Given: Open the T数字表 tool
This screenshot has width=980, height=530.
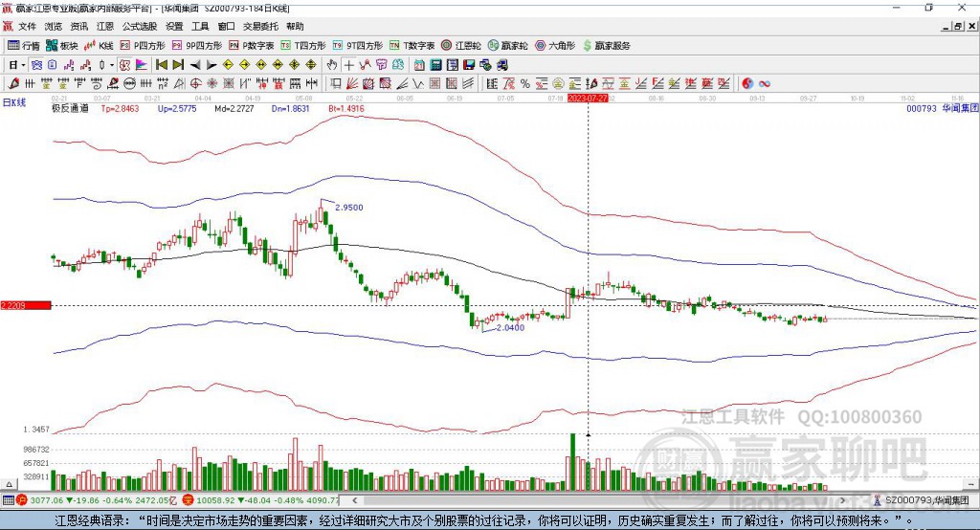Looking at the screenshot, I should 412,46.
